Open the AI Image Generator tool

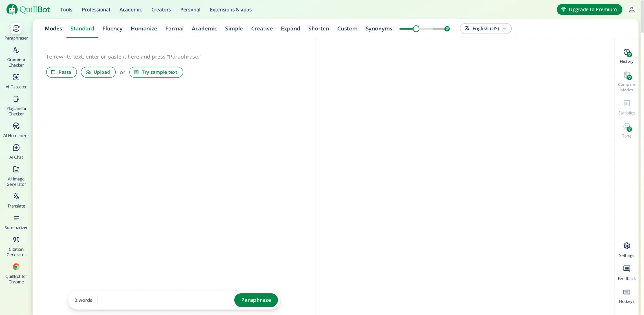(x=16, y=176)
